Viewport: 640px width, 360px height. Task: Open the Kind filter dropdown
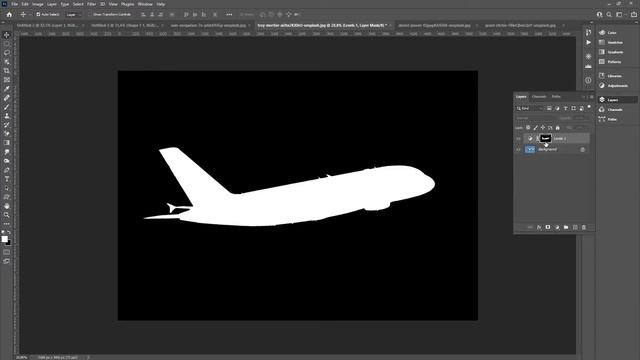coord(530,108)
